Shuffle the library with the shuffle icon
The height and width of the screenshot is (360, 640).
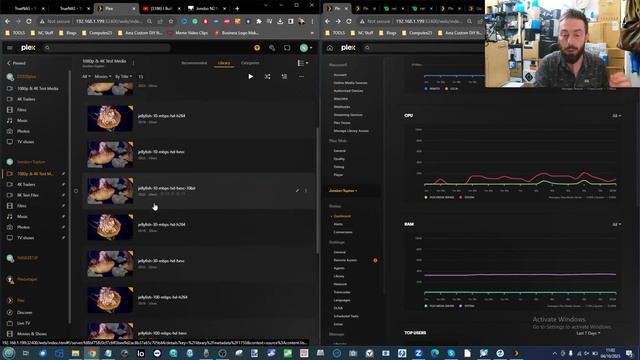[x=267, y=76]
